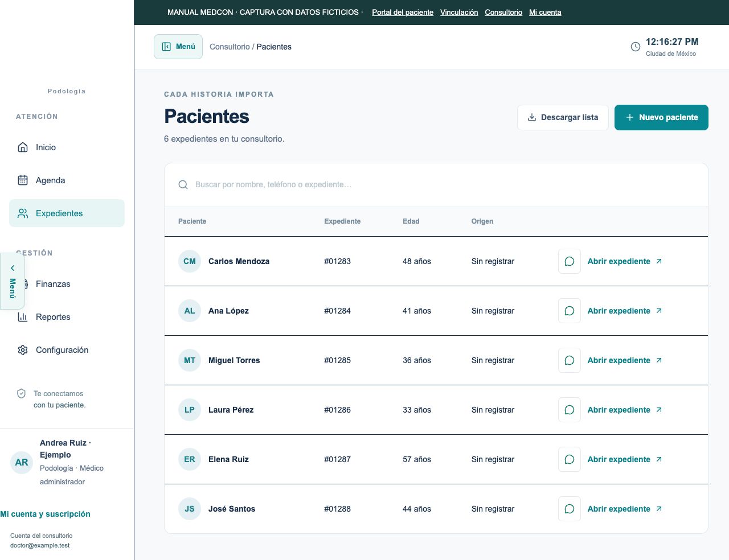Follow Consultorio link in top bar
This screenshot has width=729, height=560.
503,13
